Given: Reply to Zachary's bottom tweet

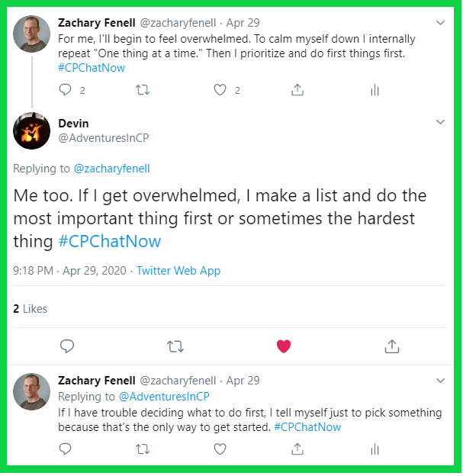Looking at the screenshot, I should click(66, 450).
